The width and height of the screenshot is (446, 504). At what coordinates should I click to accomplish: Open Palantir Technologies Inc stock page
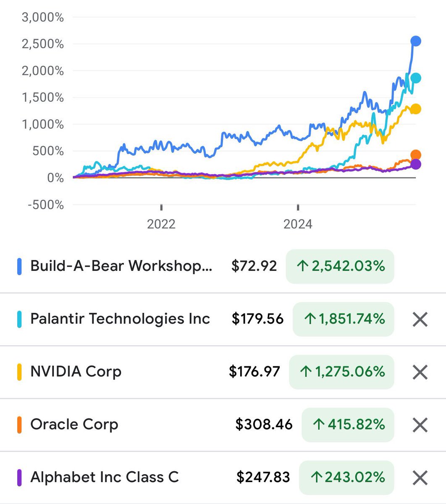tap(120, 319)
